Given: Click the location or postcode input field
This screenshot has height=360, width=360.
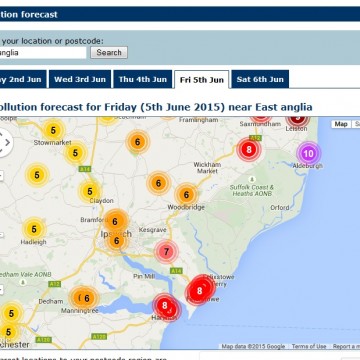Looking at the screenshot, I should pyautogui.click(x=42, y=53).
